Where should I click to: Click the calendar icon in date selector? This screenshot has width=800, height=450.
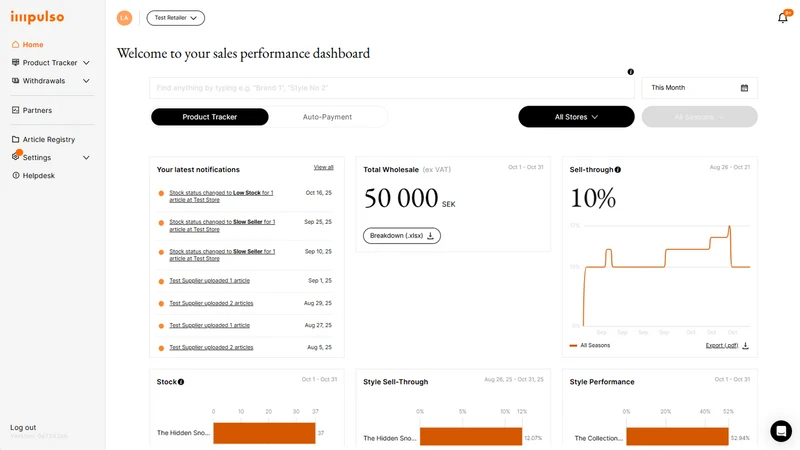pyautogui.click(x=744, y=88)
